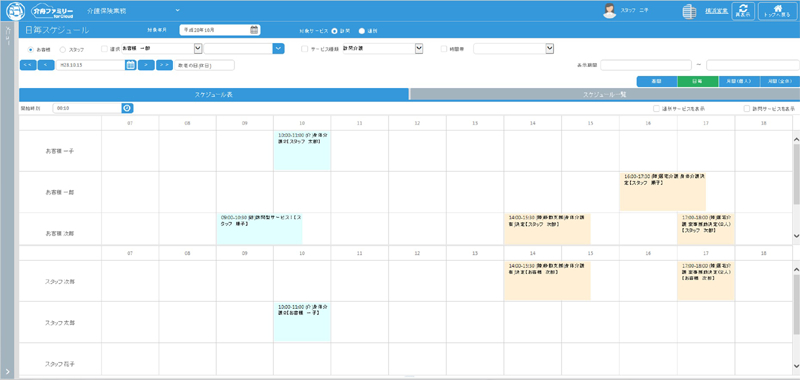800x380 pixels.
Task: Go to next day with > button
Action: (146, 65)
